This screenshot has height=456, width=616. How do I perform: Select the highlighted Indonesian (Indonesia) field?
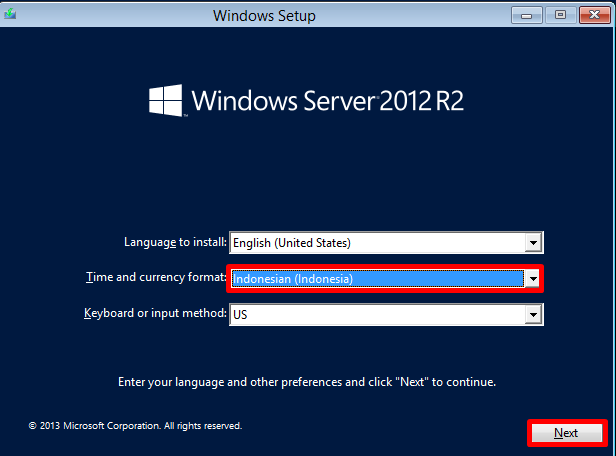pyautogui.click(x=377, y=279)
